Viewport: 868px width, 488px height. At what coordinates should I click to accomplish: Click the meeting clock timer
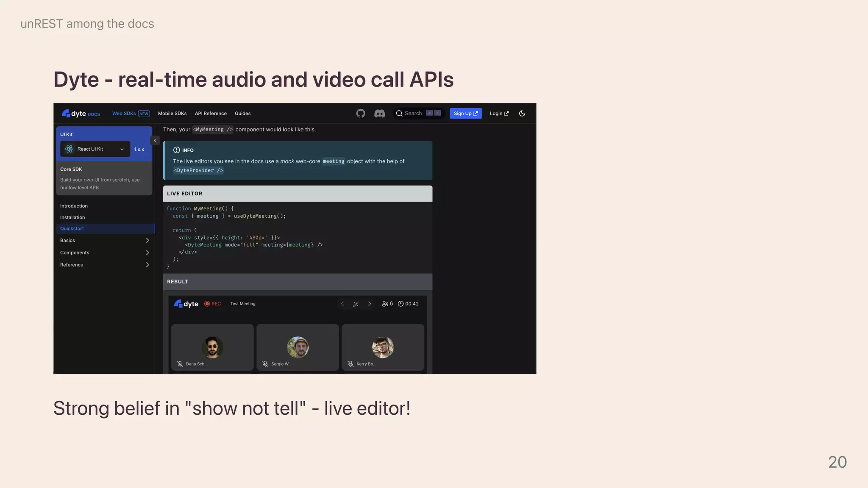408,304
